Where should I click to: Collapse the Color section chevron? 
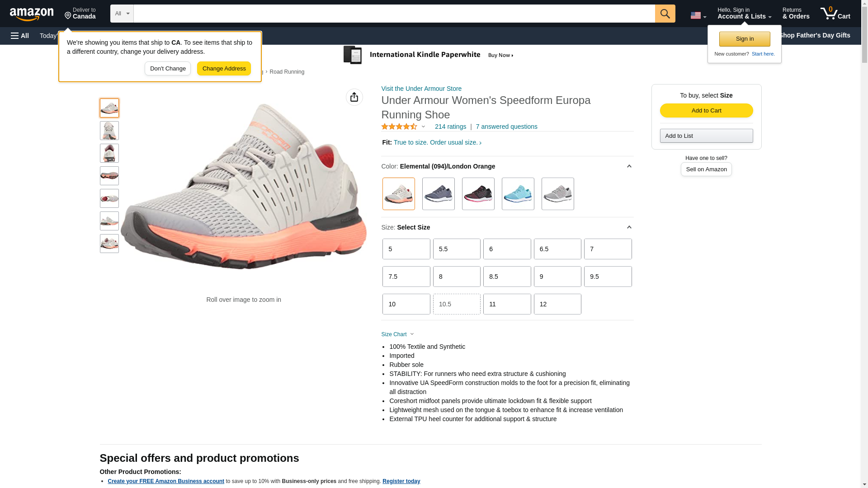click(x=629, y=166)
